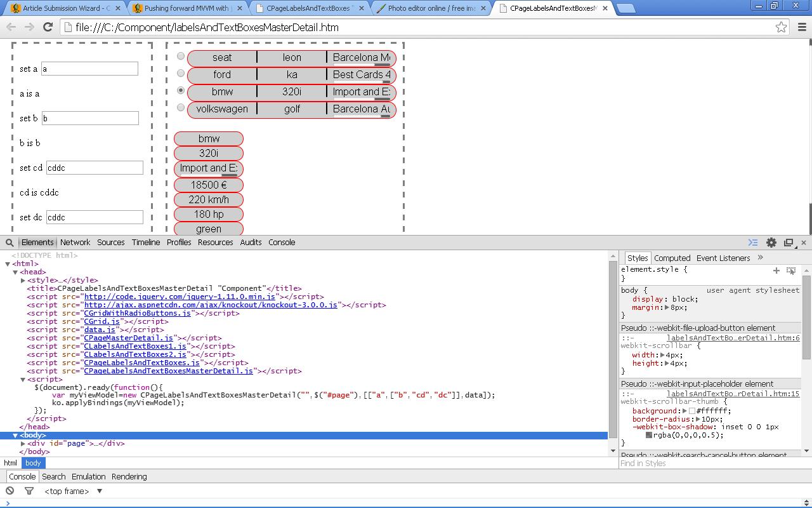Click the #ffffff background color swatch
Image resolution: width=812 pixels, height=508 pixels.
point(691,411)
